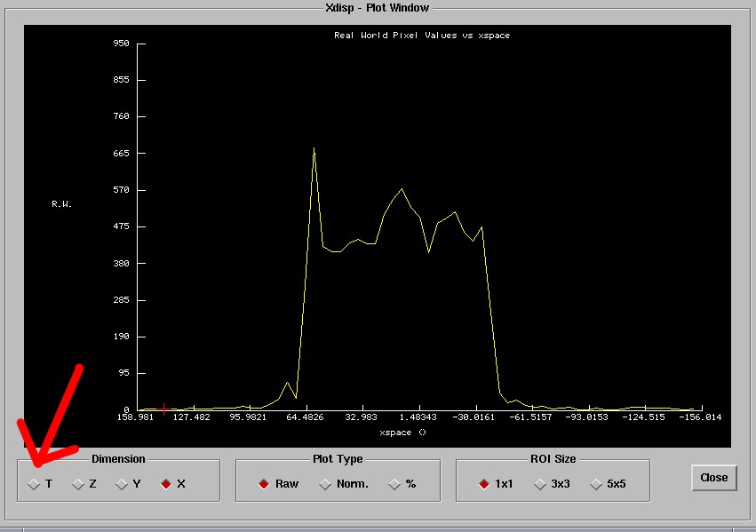The width and height of the screenshot is (756, 532).
Task: Set ROI size to 3x3
Action: pyautogui.click(x=540, y=484)
